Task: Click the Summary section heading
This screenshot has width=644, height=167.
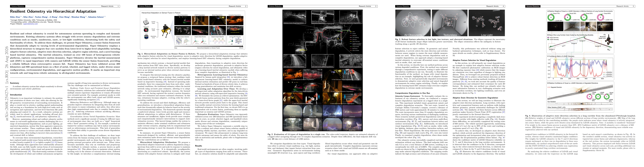Action: 14,83
